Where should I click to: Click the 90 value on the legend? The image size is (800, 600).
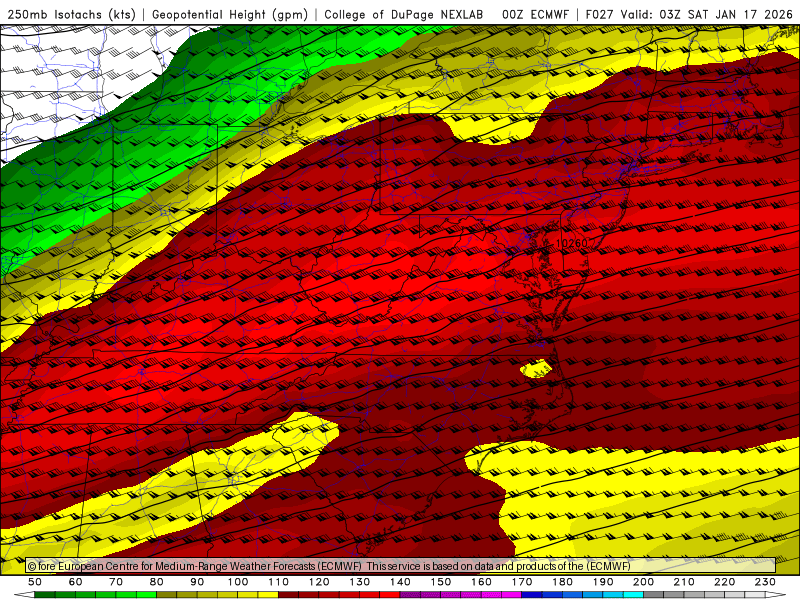[197, 582]
